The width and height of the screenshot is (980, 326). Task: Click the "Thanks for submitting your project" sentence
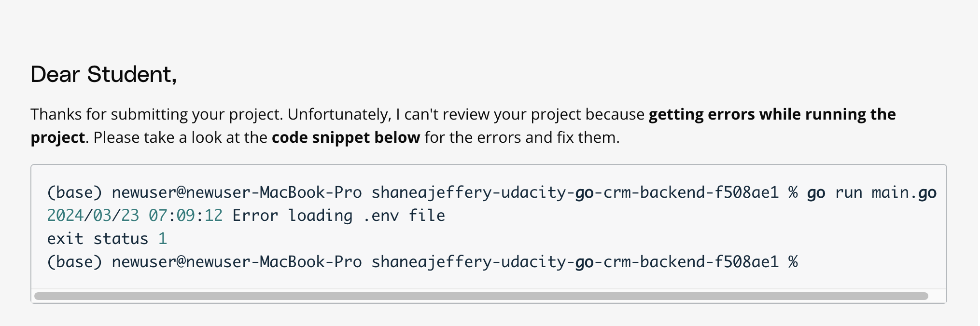pyautogui.click(x=156, y=114)
